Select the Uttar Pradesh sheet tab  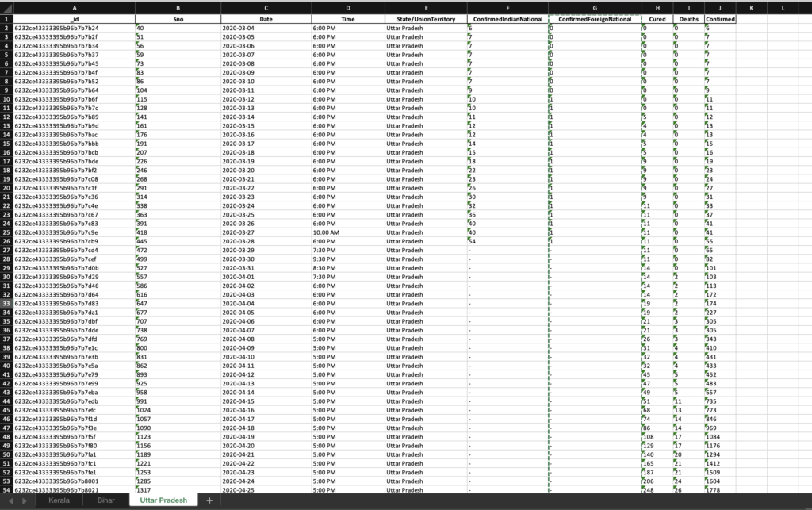tap(162, 500)
